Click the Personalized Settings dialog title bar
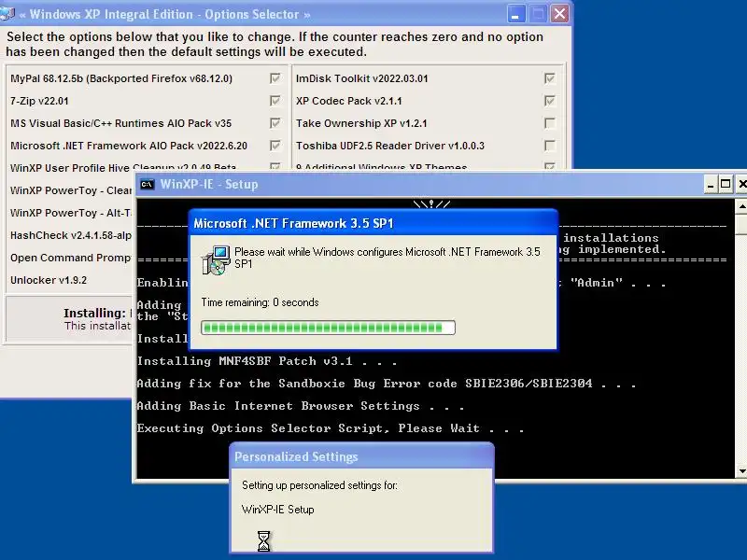This screenshot has height=560, width=747. click(362, 456)
